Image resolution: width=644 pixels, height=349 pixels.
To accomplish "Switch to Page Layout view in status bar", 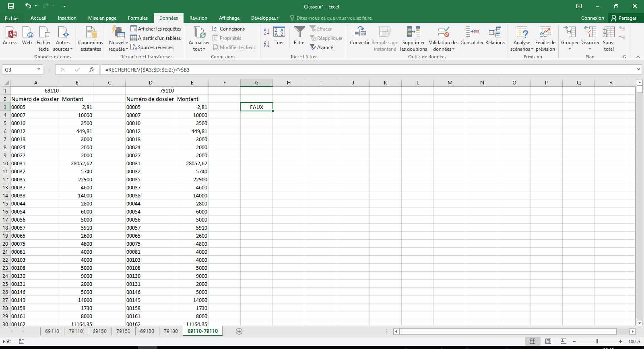I will coord(548,341).
